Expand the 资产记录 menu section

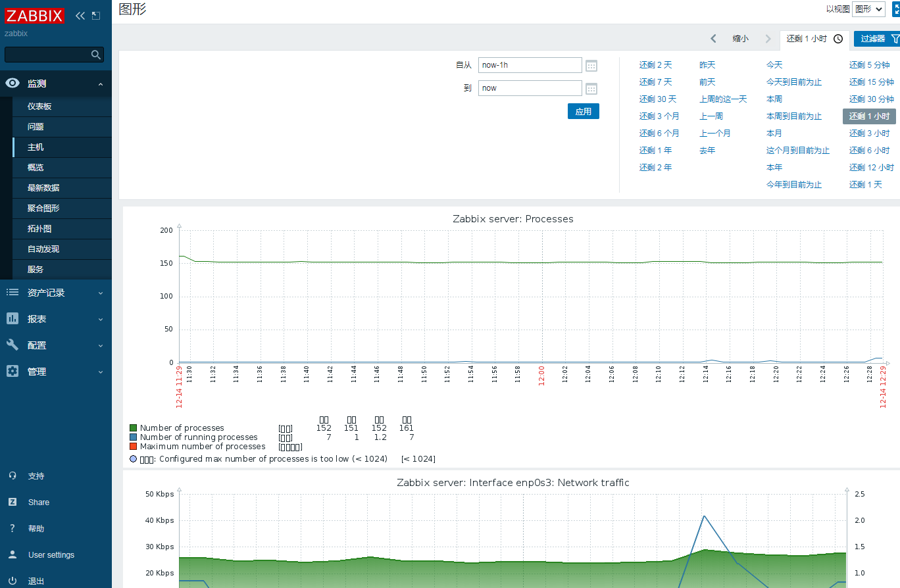pyautogui.click(x=56, y=293)
